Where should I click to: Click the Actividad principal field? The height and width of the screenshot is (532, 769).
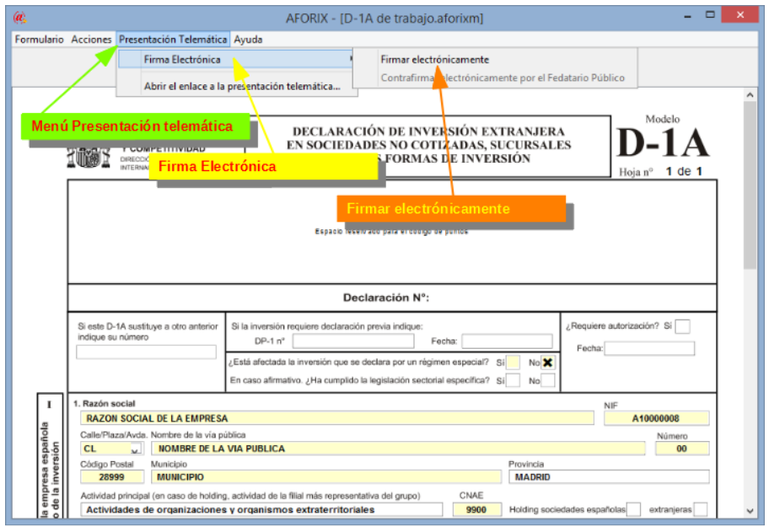coord(261,510)
